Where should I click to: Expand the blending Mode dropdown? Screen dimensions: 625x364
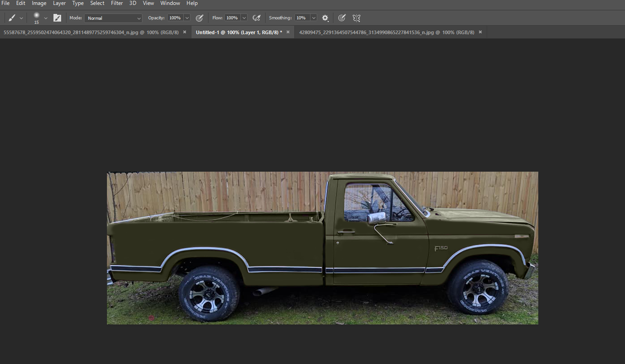tap(113, 18)
